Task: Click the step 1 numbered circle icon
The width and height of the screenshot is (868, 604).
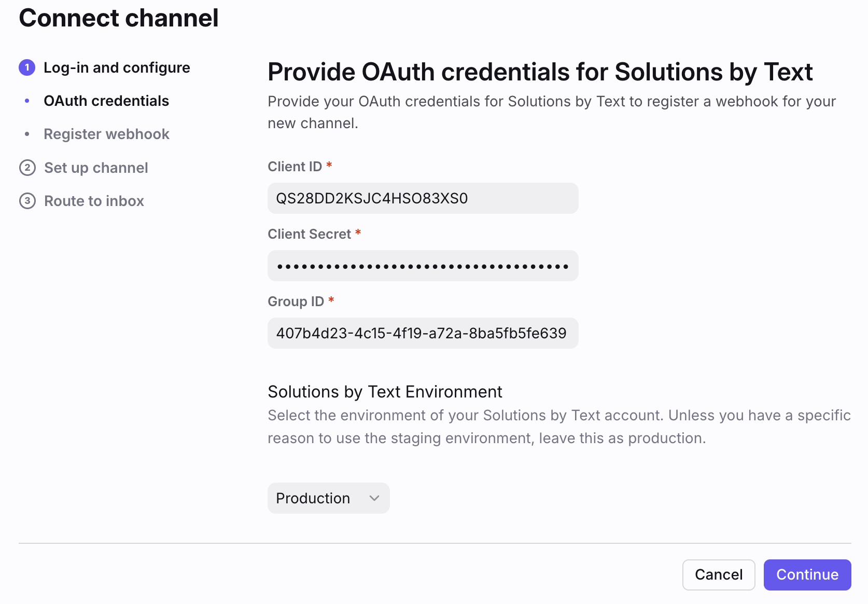Action: (x=27, y=67)
